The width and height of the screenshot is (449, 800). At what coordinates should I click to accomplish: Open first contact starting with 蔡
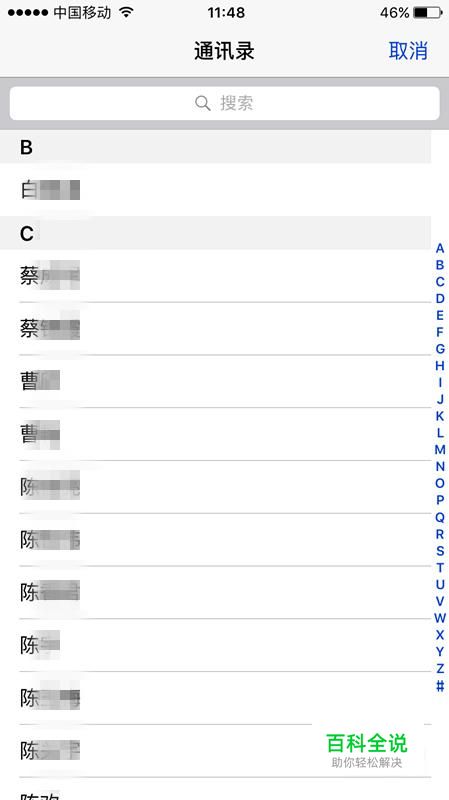215,276
